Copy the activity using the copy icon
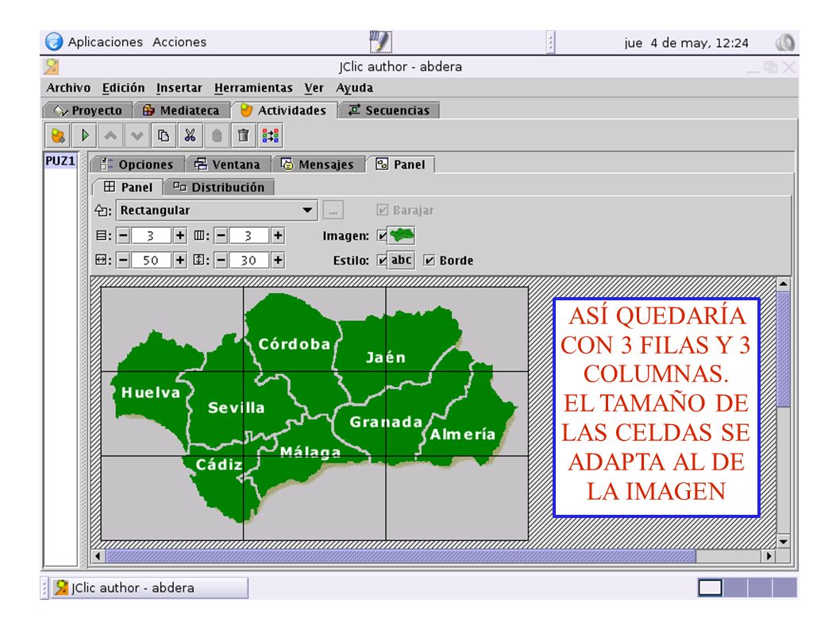 (x=164, y=136)
